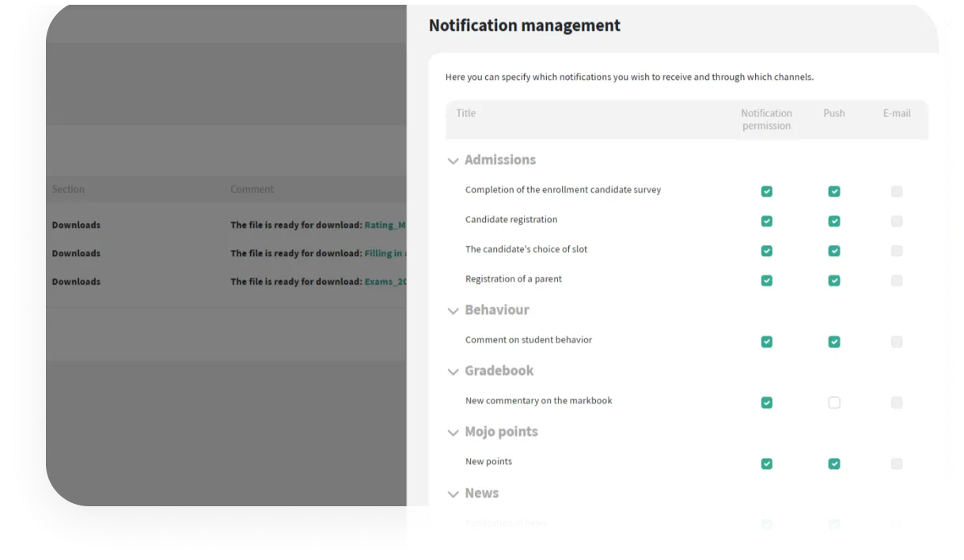
Task: Collapse the Mojo points section chevron
Action: click(x=454, y=433)
